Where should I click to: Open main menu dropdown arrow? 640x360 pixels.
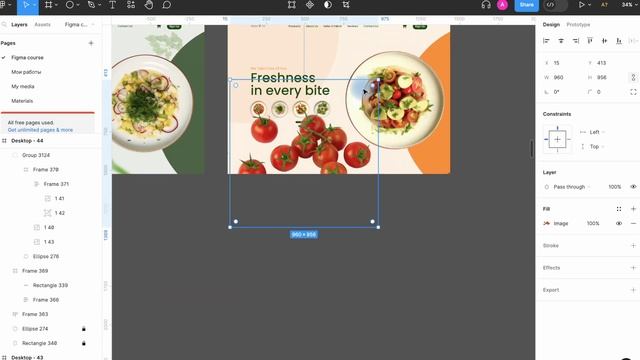tap(9, 5)
